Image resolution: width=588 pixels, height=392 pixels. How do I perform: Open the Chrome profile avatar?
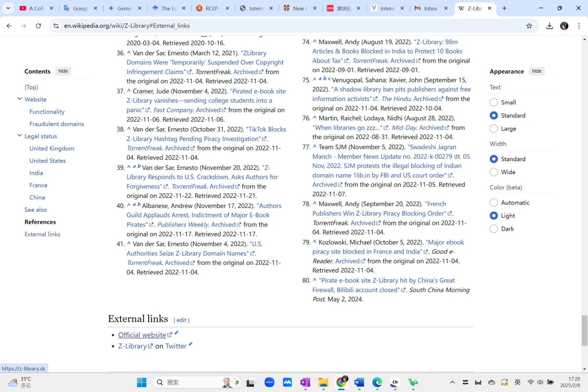[564, 26]
